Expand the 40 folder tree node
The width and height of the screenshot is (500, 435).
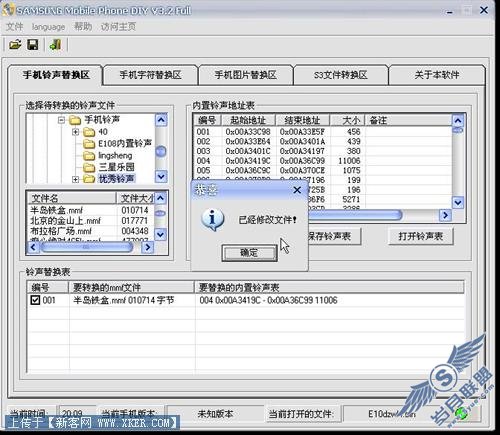click(76, 132)
